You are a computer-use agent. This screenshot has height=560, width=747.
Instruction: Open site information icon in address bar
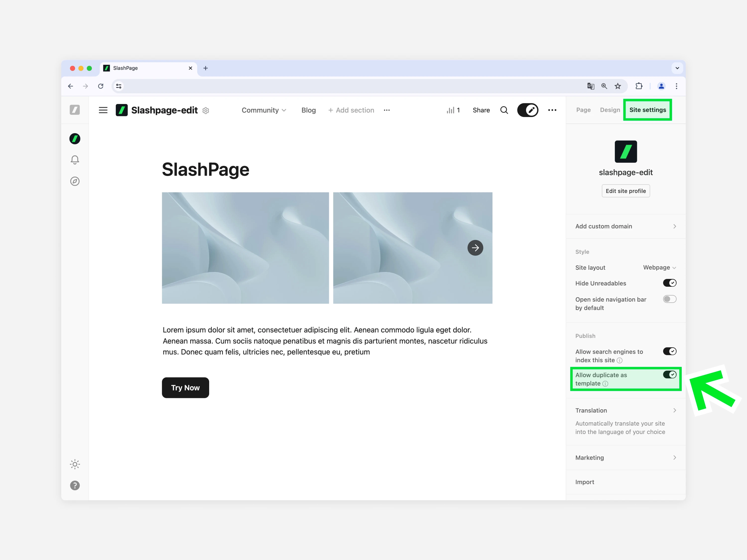pos(119,86)
